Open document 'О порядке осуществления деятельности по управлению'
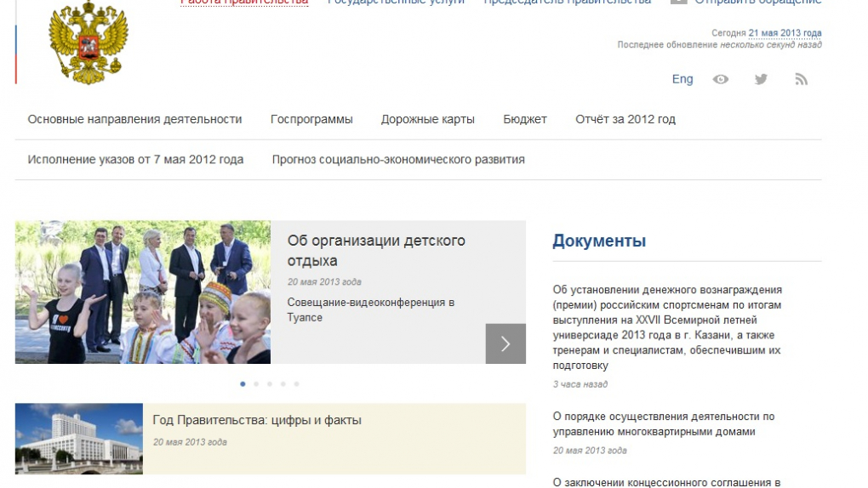 [x=664, y=424]
